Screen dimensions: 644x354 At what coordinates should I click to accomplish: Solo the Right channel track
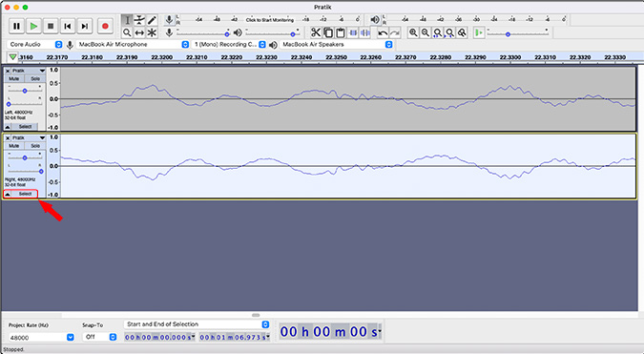(35, 146)
